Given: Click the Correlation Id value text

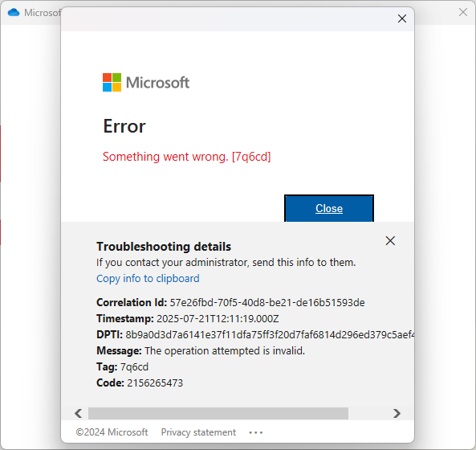Looking at the screenshot, I should pyautogui.click(x=267, y=303).
